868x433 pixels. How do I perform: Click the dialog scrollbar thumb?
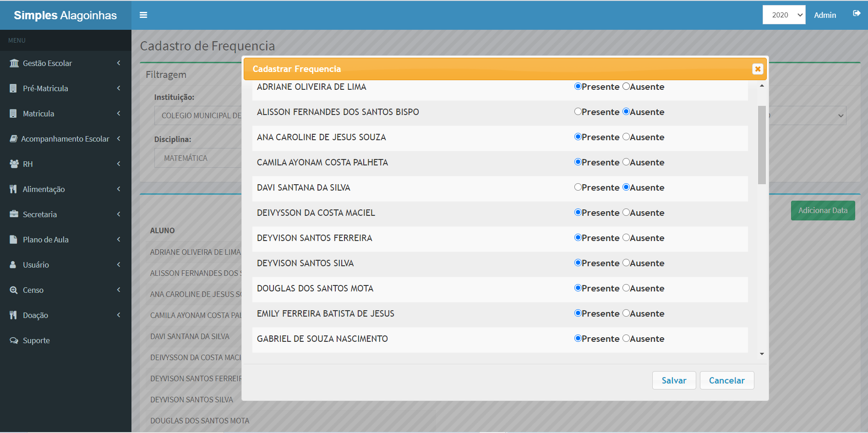tap(762, 145)
